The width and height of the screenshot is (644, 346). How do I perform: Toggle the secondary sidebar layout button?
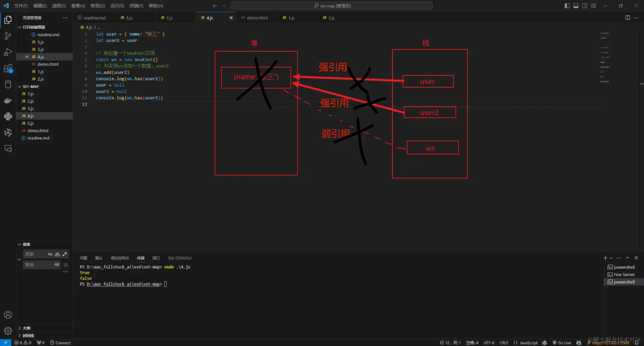(x=585, y=6)
